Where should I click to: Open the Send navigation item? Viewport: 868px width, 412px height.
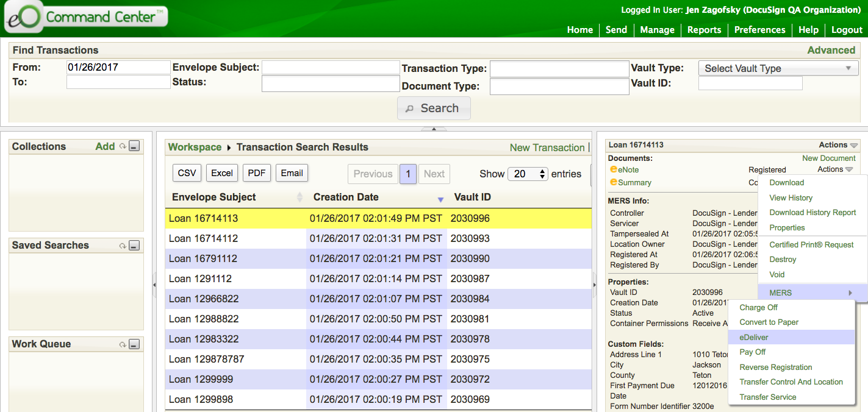click(x=616, y=29)
